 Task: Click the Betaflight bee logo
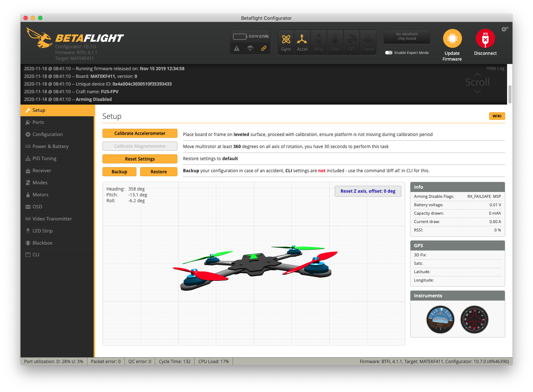coord(40,38)
